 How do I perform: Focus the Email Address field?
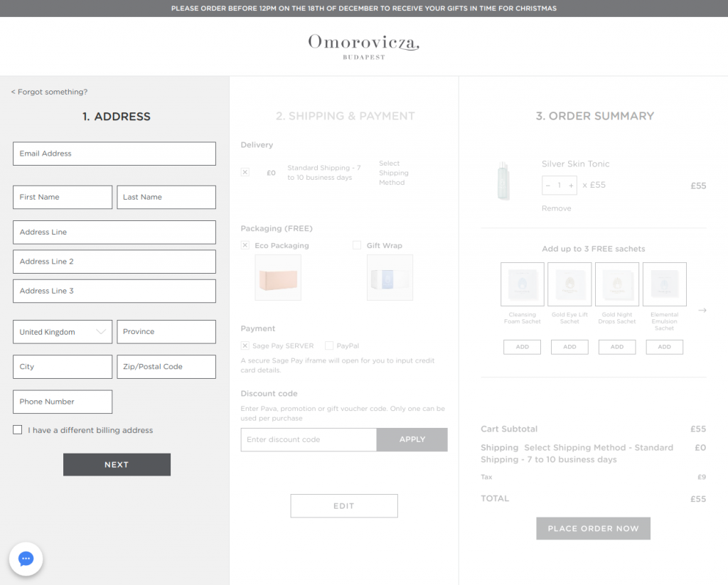tap(114, 154)
